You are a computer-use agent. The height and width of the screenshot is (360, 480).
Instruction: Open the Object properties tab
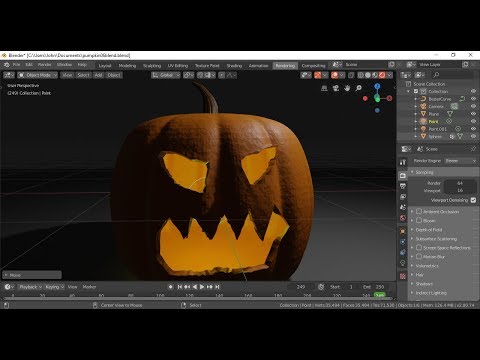tap(403, 231)
